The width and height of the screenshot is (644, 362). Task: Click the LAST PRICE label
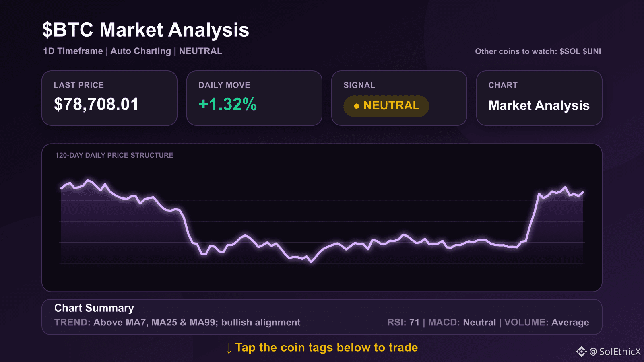pyautogui.click(x=79, y=85)
